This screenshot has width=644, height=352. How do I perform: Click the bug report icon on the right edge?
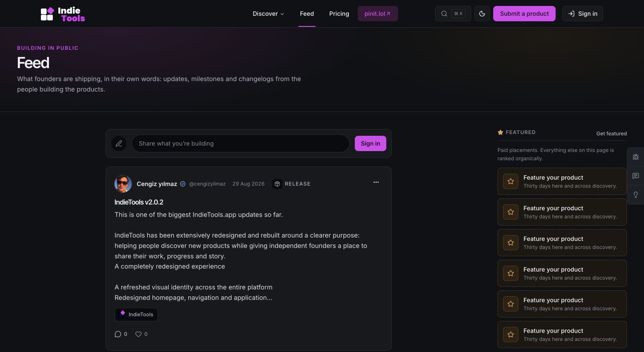(x=635, y=157)
